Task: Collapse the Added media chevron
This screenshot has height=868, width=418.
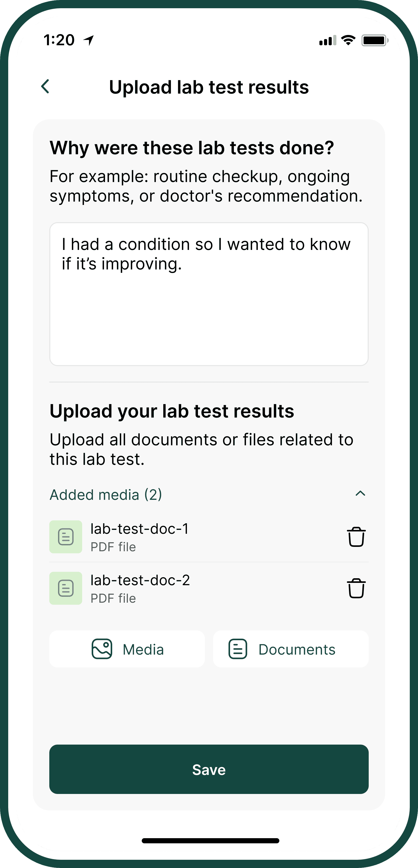Action: click(x=360, y=494)
